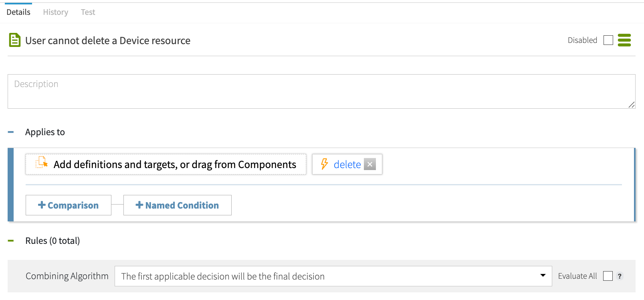Collapse the Applies to section

[10, 132]
